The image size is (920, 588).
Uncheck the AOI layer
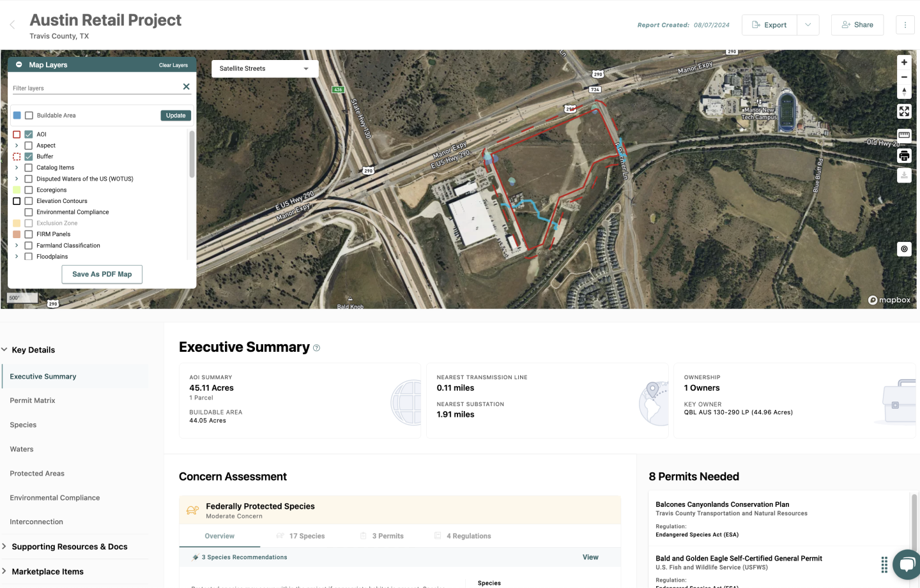coord(28,134)
